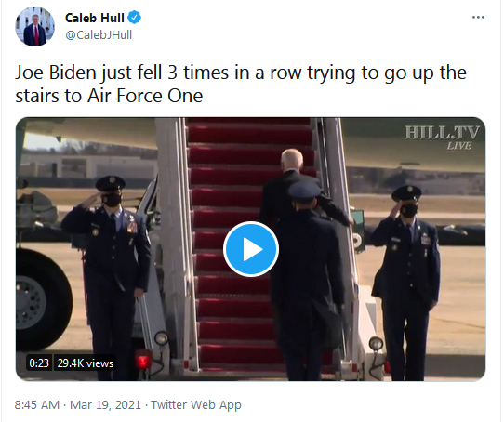Image resolution: width=504 pixels, height=422 pixels.
Task: Open the @CalebJHull handle link
Action: (x=99, y=34)
